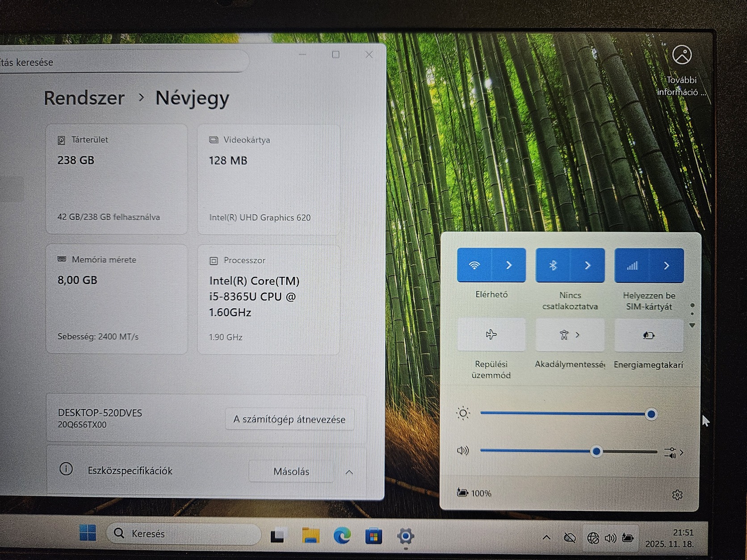Toggle airplane mode (Repülési üzemmód)
This screenshot has width=747, height=560.
[x=491, y=334]
